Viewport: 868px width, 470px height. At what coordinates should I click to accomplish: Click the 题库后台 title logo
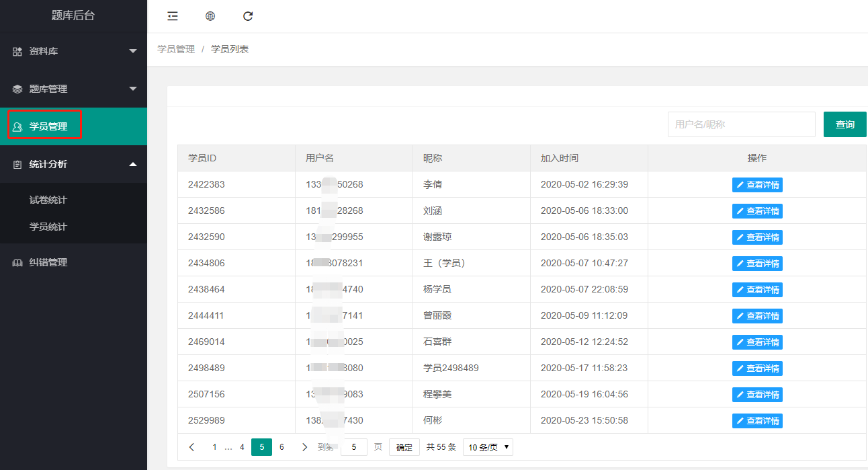coord(73,15)
